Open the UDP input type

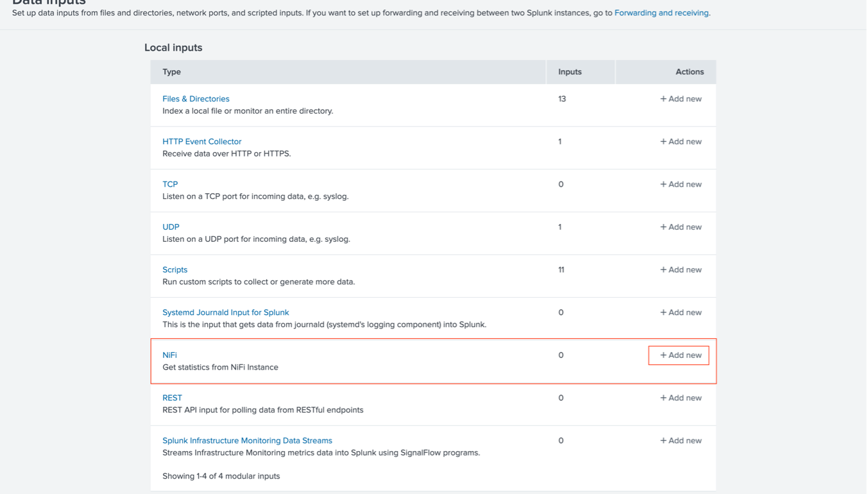pos(171,227)
